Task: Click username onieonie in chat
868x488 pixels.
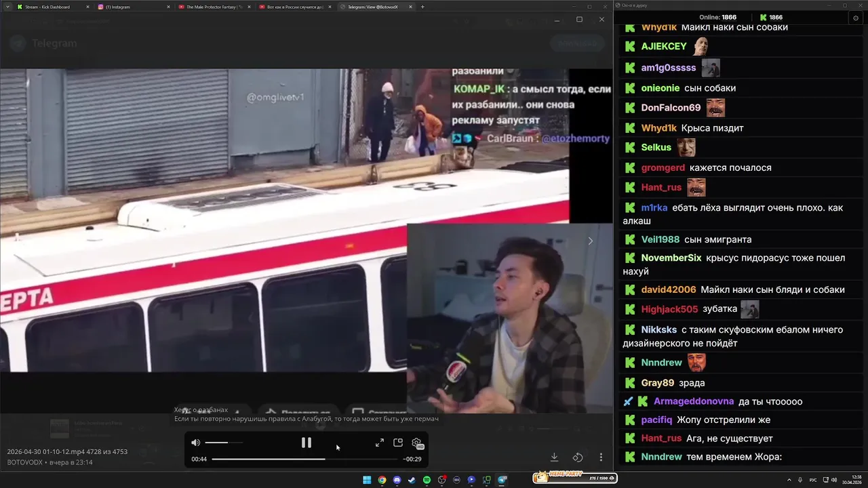Action: (660, 88)
